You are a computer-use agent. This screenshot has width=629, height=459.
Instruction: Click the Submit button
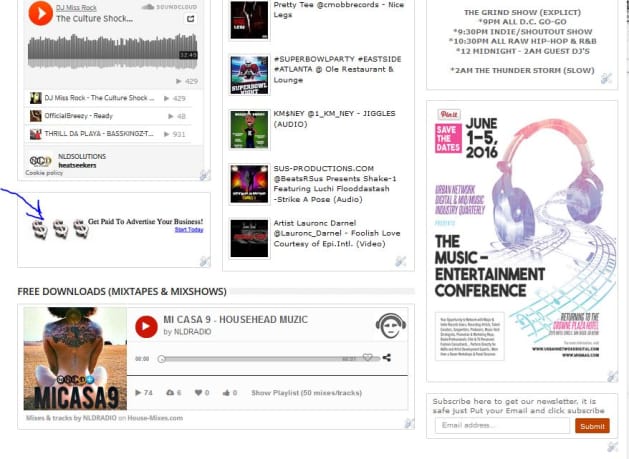pyautogui.click(x=592, y=426)
